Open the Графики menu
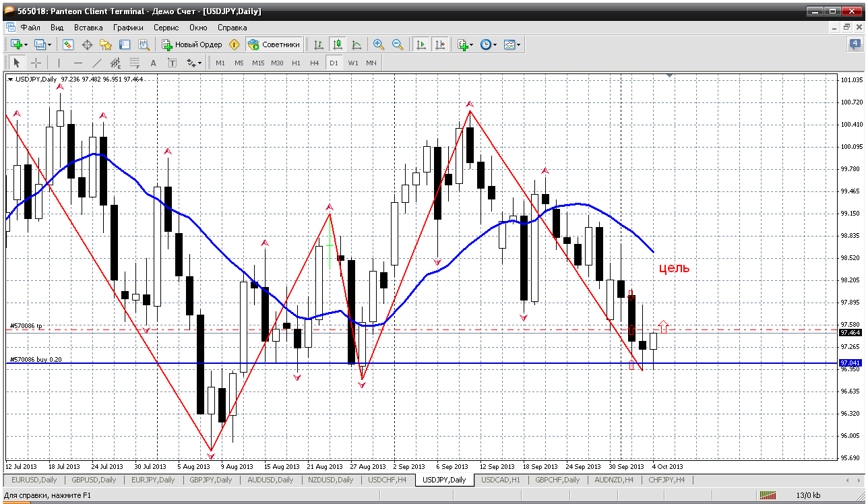This screenshot has height=504, width=868. 128,28
